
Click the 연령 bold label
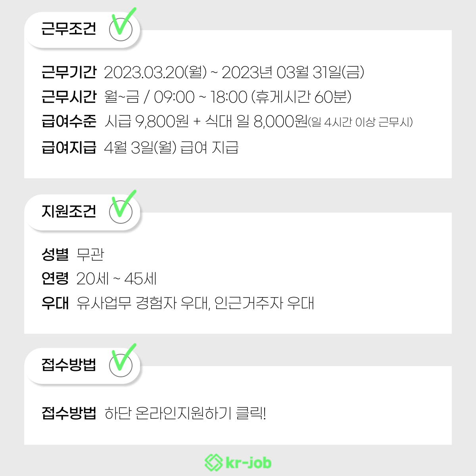55,279
